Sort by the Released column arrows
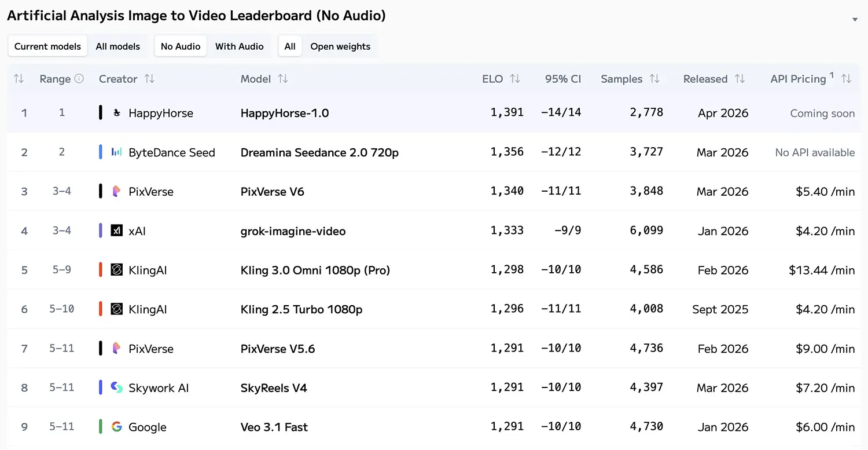The height and width of the screenshot is (450, 868). point(740,79)
